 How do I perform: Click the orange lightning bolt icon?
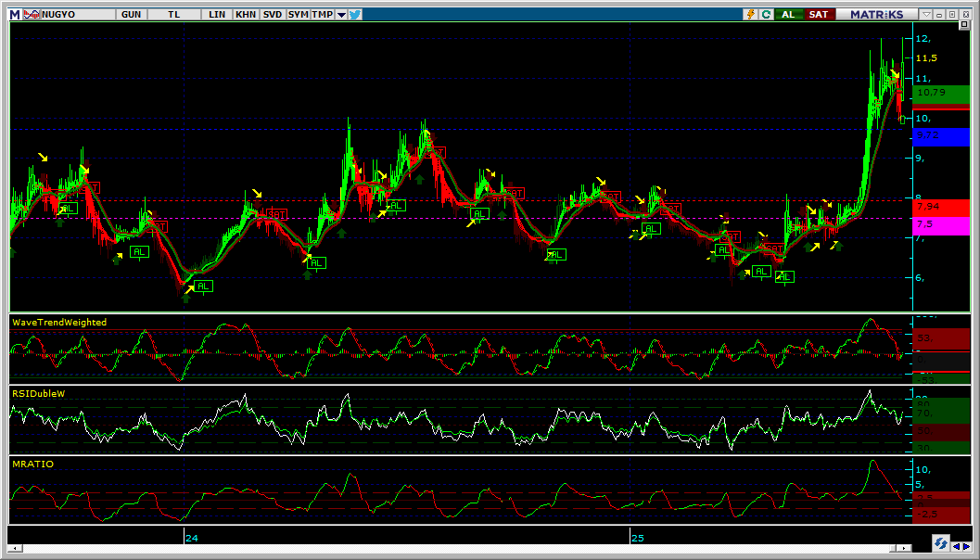[x=751, y=15]
